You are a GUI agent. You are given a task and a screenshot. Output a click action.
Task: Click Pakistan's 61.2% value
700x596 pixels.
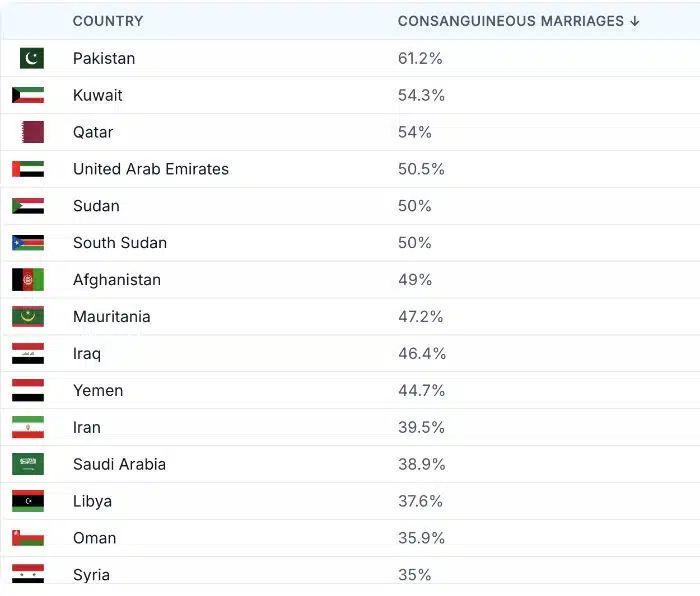(x=420, y=58)
